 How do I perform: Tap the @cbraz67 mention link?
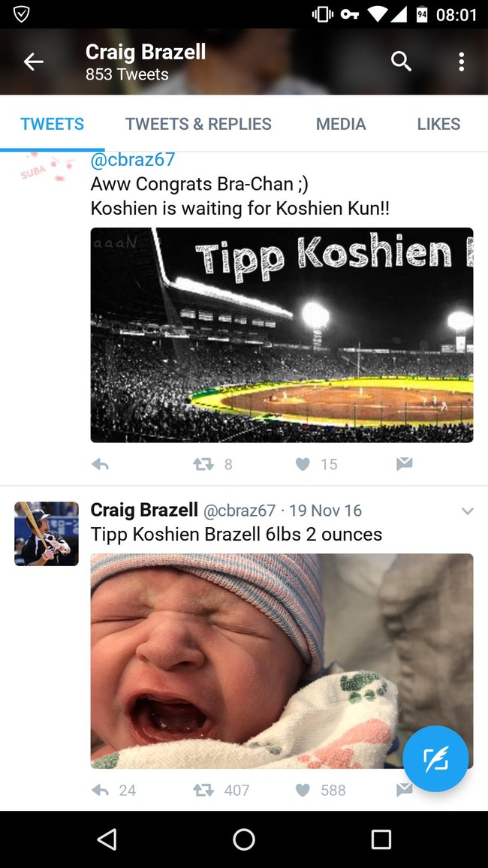pos(133,160)
